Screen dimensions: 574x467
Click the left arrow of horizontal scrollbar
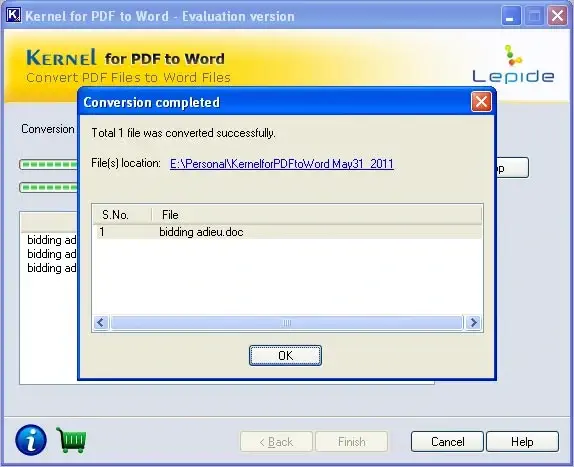tap(101, 323)
